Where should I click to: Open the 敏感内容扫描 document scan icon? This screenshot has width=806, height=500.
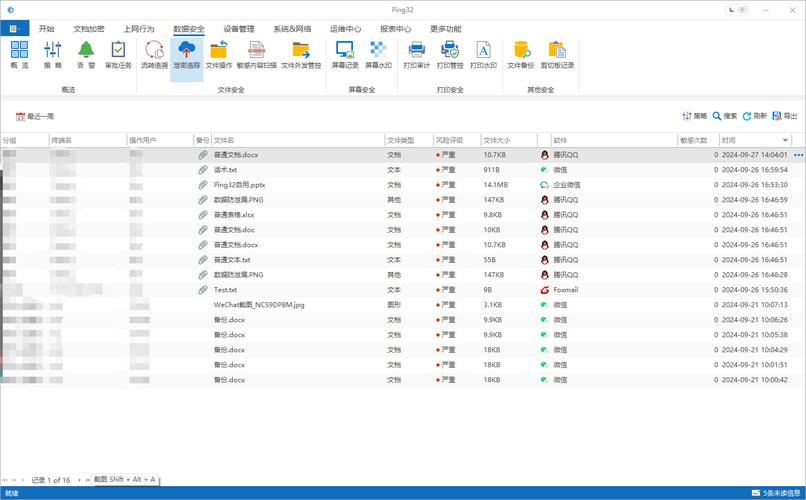click(257, 49)
